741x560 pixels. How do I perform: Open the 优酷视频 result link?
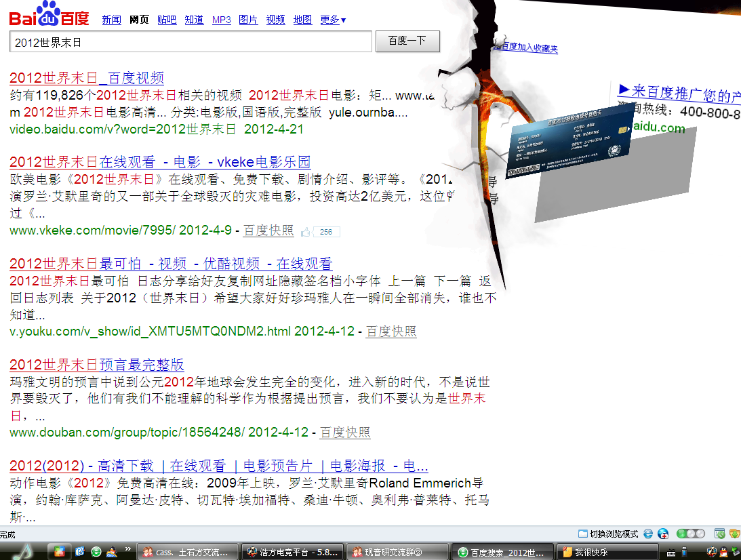click(171, 263)
